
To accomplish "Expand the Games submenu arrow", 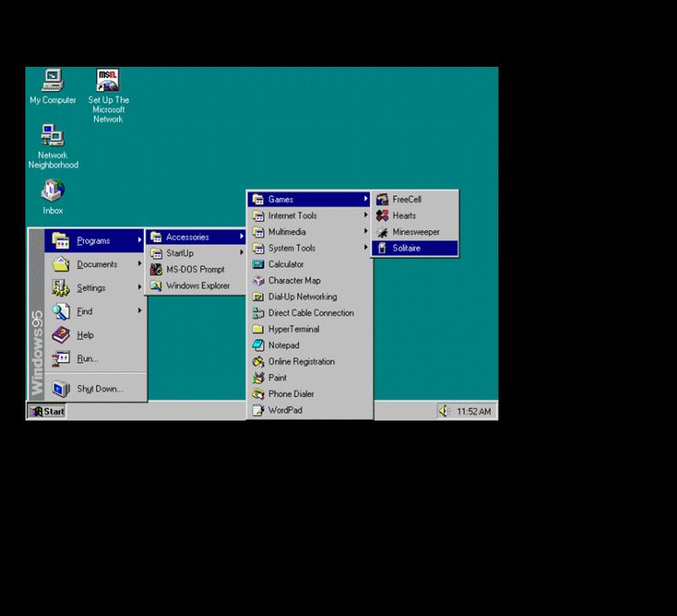I will pyautogui.click(x=366, y=199).
